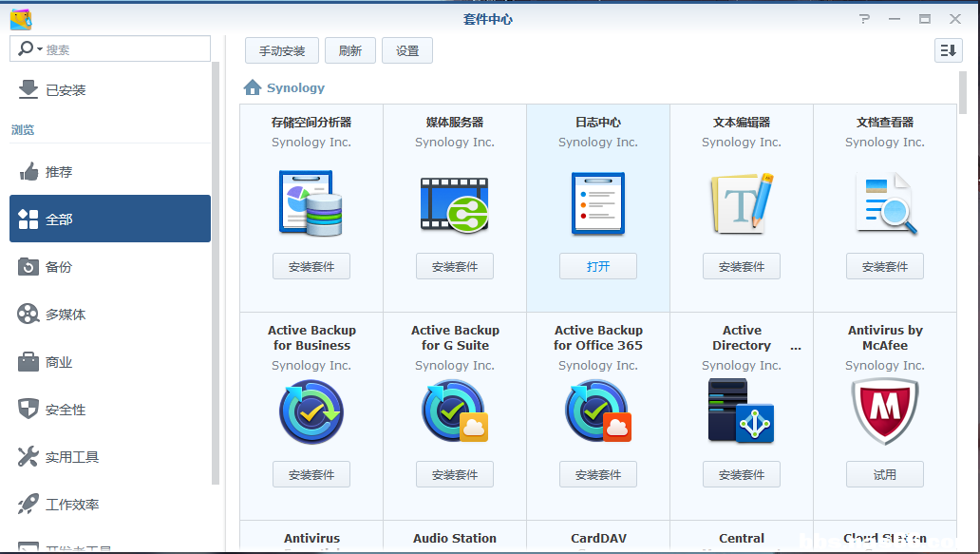Install Active Backup for Office 365 package
This screenshot has height=554, width=980.
[598, 474]
